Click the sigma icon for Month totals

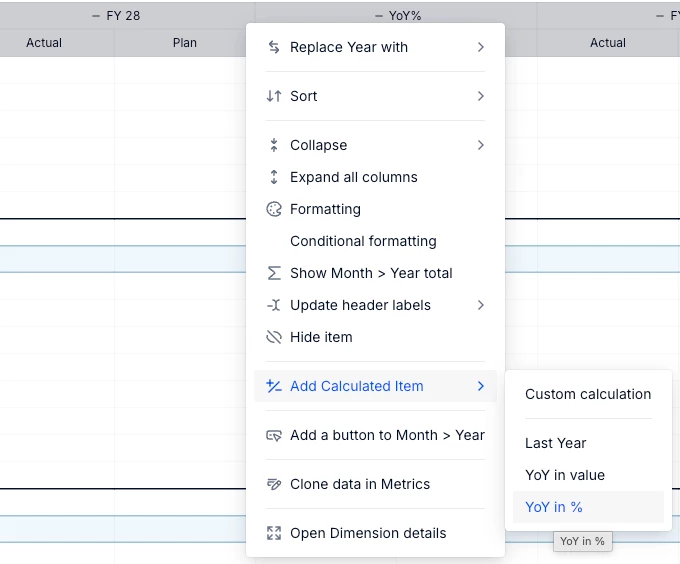click(274, 273)
